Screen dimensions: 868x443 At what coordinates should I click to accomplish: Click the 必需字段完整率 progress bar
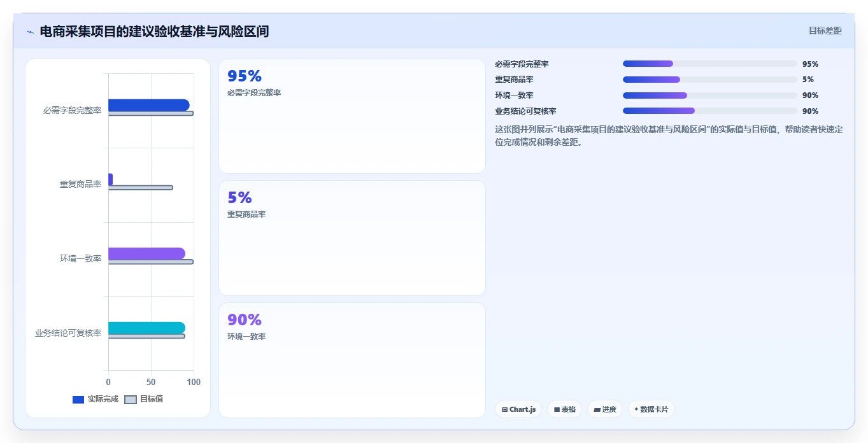point(710,64)
